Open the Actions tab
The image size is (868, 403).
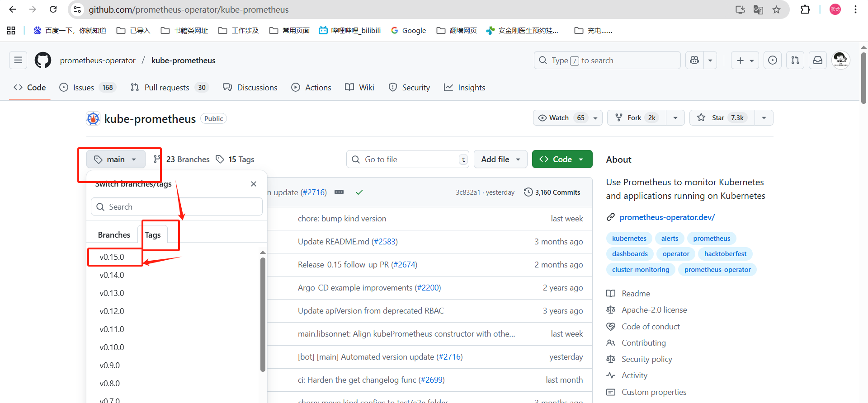[311, 88]
